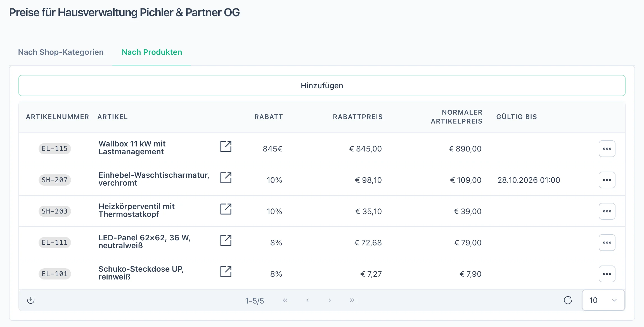Click normal price € 79,00
The height and width of the screenshot is (327, 644).
(468, 243)
